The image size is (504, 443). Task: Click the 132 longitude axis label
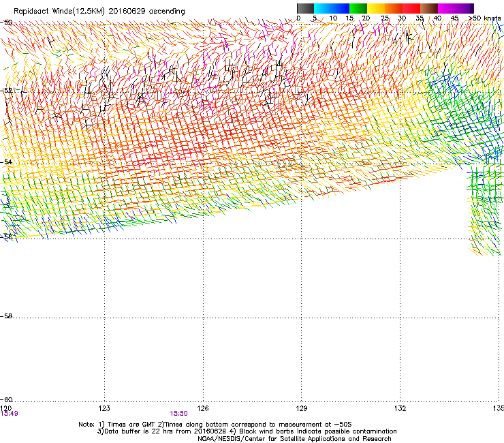click(400, 408)
